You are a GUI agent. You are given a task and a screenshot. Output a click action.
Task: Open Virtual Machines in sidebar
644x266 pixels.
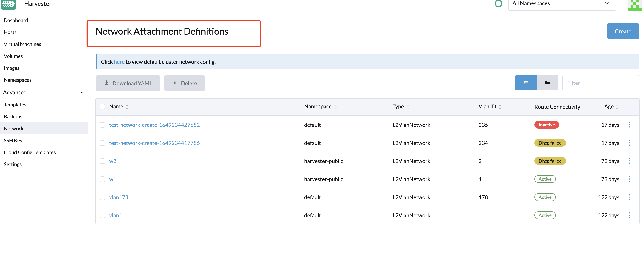point(22,44)
